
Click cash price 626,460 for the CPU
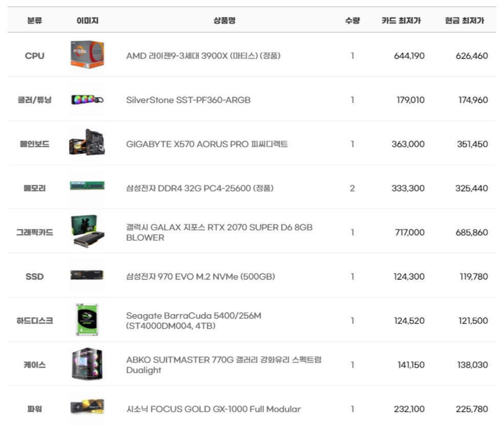(x=472, y=56)
